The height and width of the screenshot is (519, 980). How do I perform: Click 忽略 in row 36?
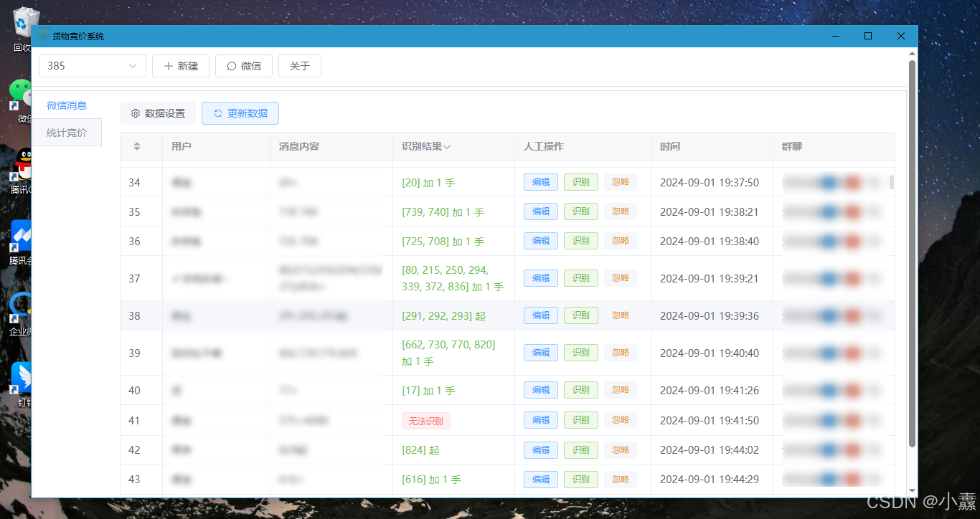point(621,241)
